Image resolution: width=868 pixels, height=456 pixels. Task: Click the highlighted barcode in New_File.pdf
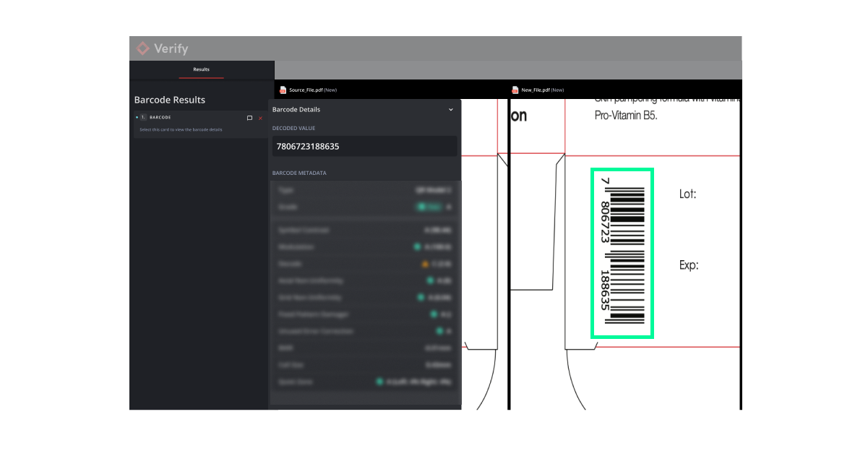(x=622, y=253)
